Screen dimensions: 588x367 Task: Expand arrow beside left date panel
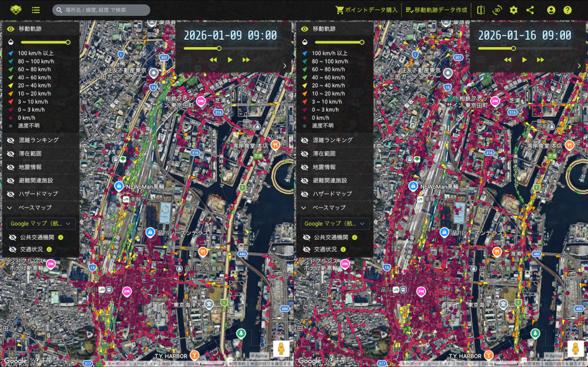pyautogui.click(x=285, y=66)
